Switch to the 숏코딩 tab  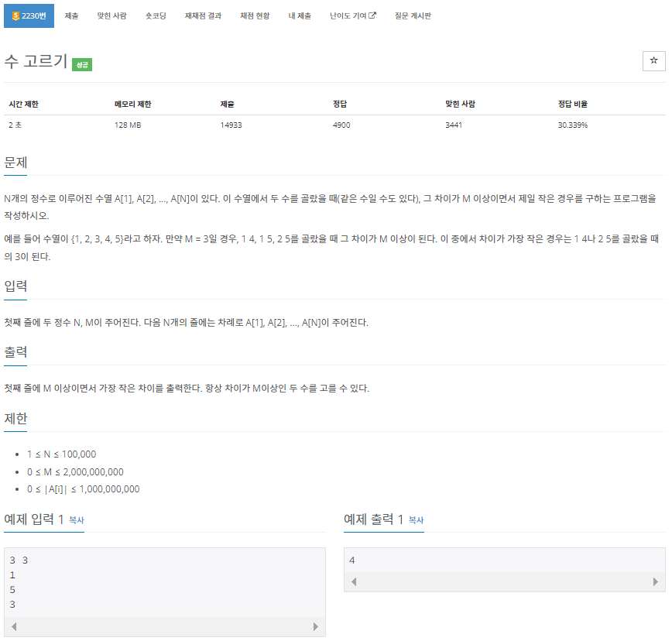tap(156, 15)
